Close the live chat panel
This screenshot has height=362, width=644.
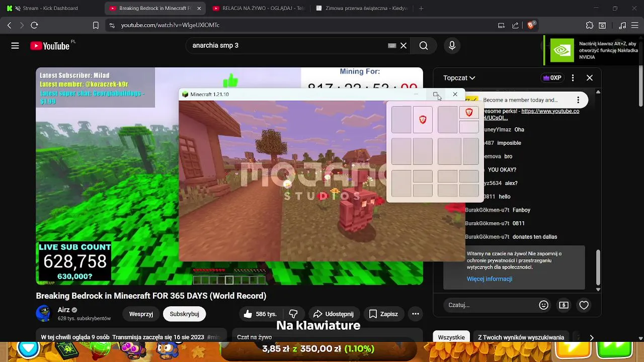[590, 78]
